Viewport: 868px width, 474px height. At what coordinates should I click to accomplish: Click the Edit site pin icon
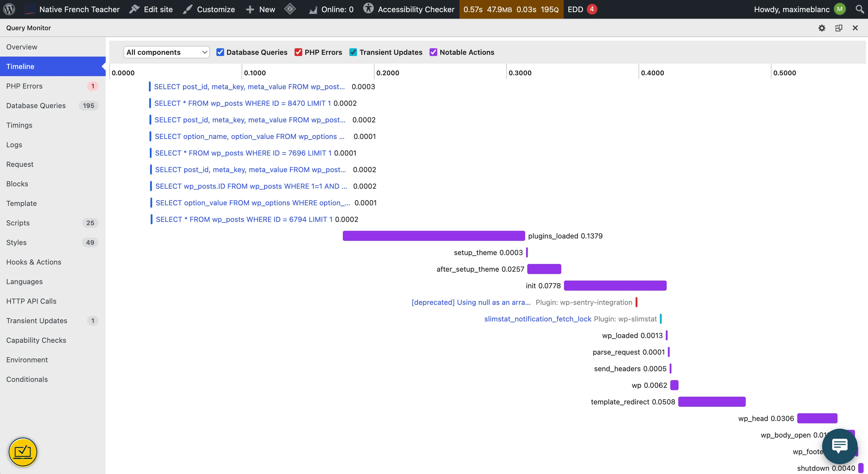click(x=134, y=9)
